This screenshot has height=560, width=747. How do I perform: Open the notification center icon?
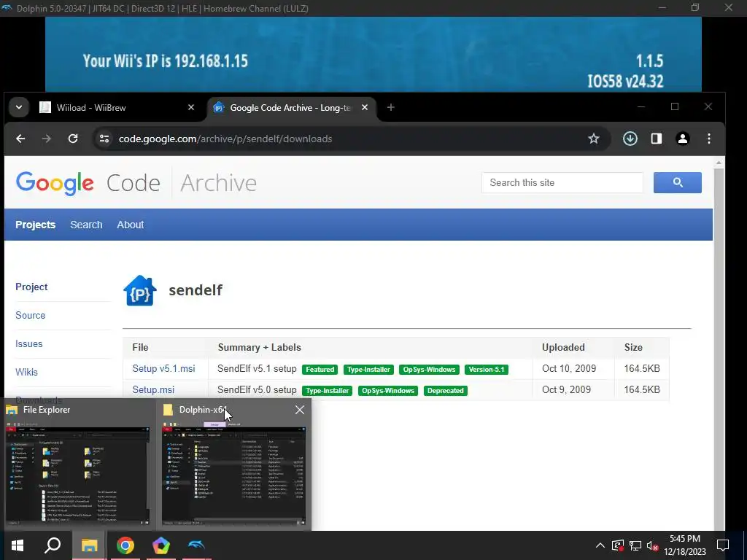[723, 545]
